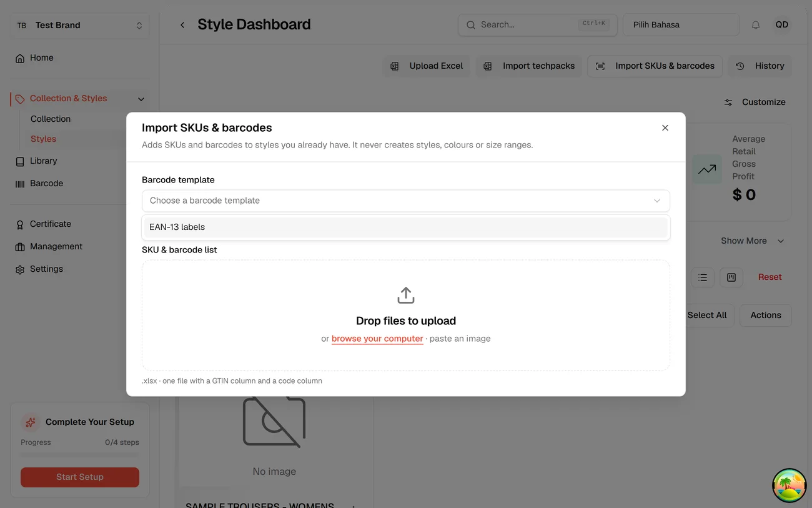Click the Start Setup button

coord(80,477)
